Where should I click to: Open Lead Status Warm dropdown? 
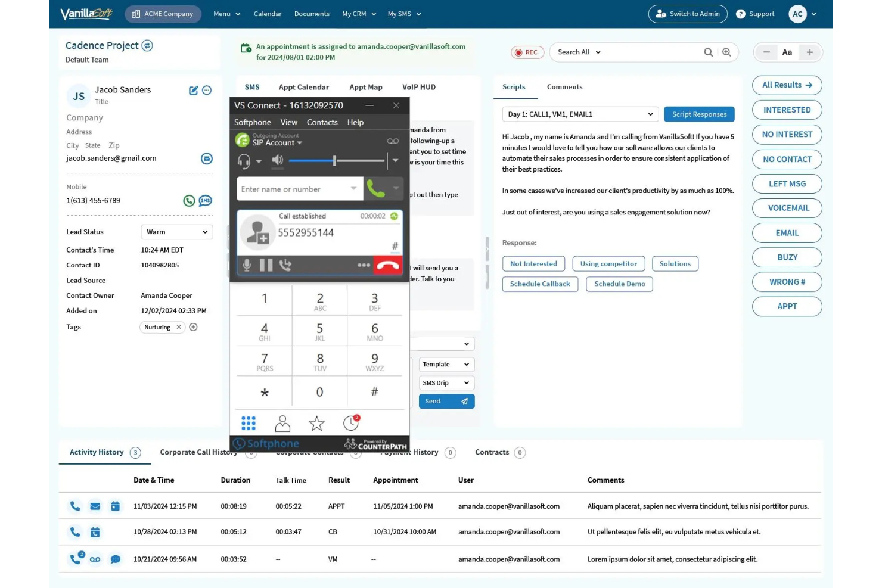(176, 232)
